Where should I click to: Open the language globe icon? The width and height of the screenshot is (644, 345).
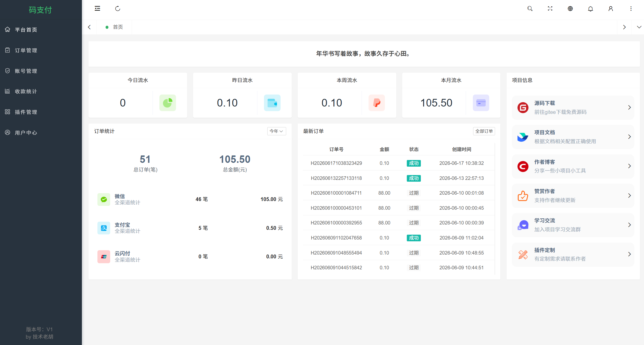(570, 9)
